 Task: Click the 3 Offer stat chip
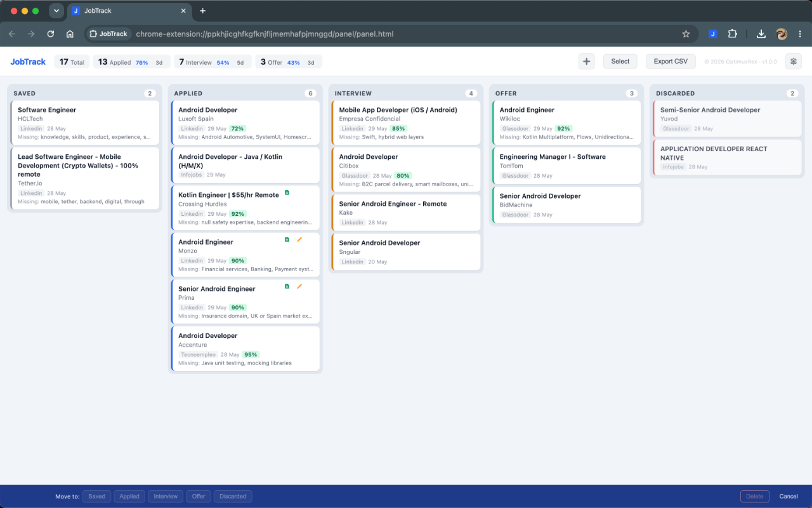tap(289, 62)
